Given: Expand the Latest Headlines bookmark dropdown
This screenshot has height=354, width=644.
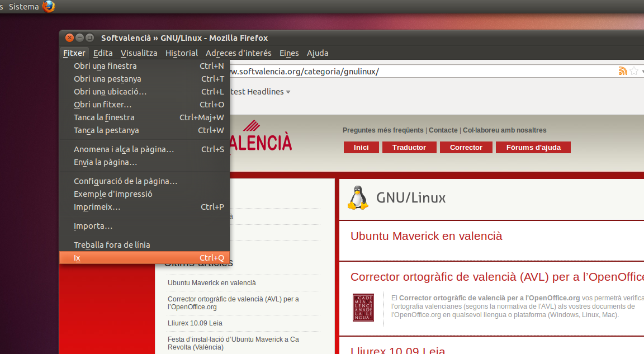Looking at the screenshot, I should click(288, 92).
